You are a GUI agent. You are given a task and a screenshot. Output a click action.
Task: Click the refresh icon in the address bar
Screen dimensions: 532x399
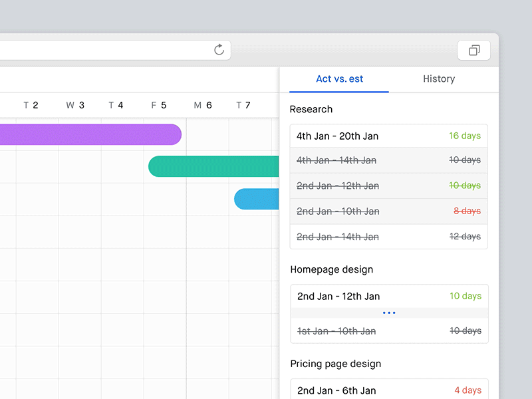point(219,49)
